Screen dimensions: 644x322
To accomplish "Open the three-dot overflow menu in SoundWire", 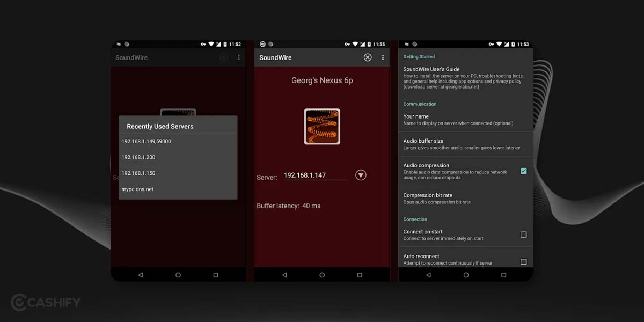I will (x=383, y=57).
